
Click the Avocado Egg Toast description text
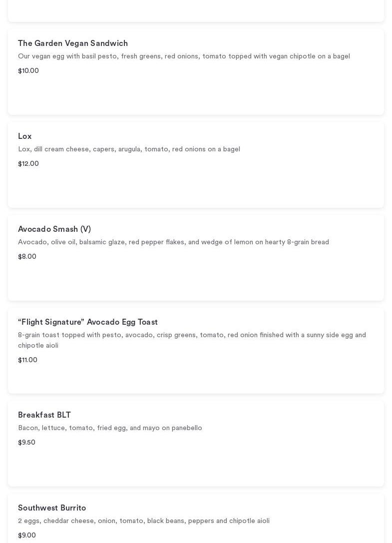192,340
